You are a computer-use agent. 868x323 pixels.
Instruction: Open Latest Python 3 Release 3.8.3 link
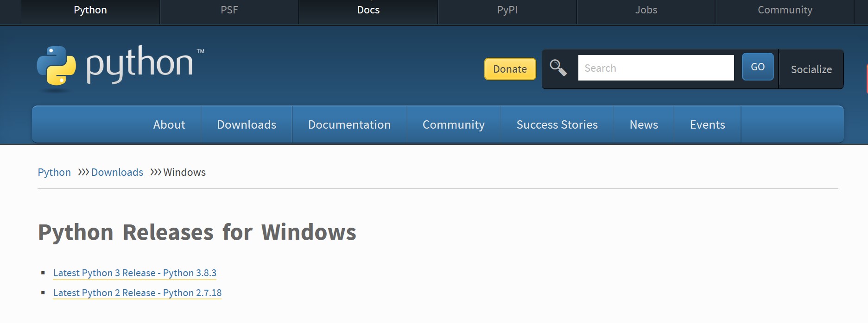(x=135, y=273)
